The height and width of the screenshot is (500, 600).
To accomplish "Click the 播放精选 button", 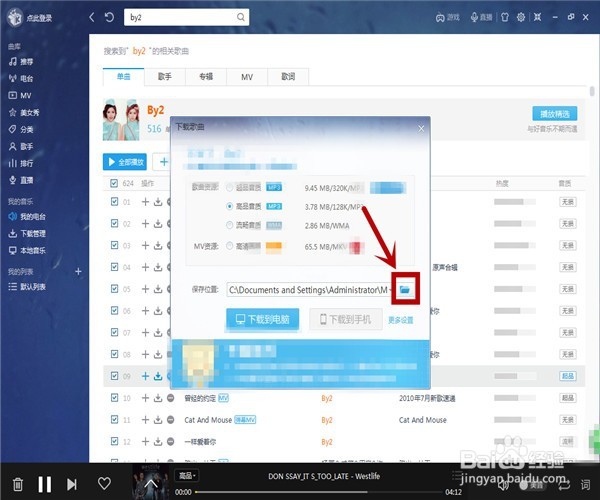I will [x=555, y=114].
